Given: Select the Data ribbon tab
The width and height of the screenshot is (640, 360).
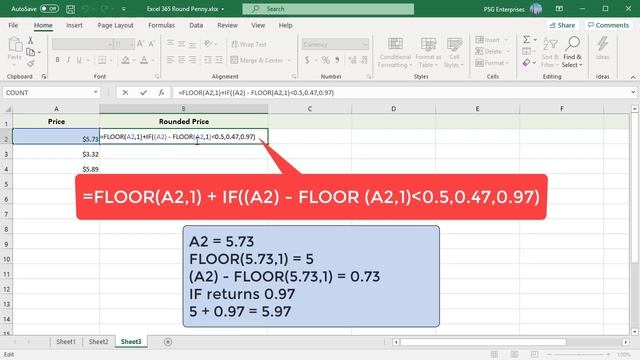Looking at the screenshot, I should click(196, 25).
